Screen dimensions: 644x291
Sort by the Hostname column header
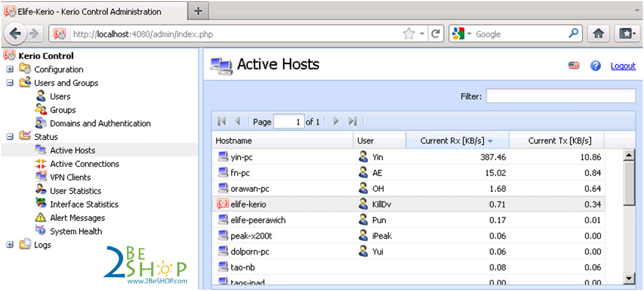[282, 141]
